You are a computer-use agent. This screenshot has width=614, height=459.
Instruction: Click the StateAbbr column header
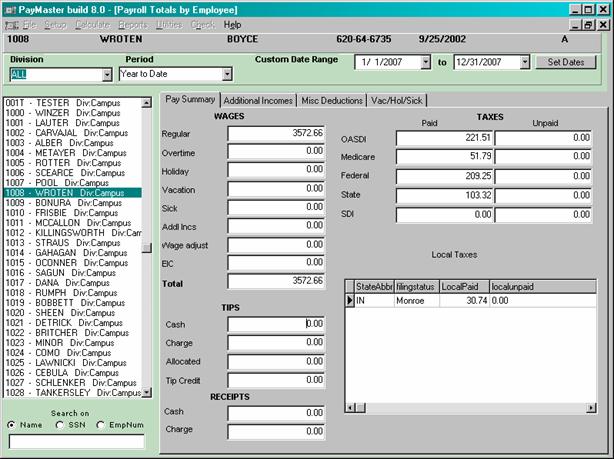click(374, 287)
